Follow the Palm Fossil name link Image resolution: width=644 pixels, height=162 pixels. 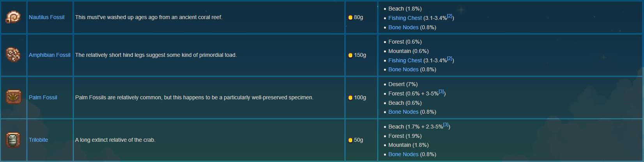click(43, 97)
